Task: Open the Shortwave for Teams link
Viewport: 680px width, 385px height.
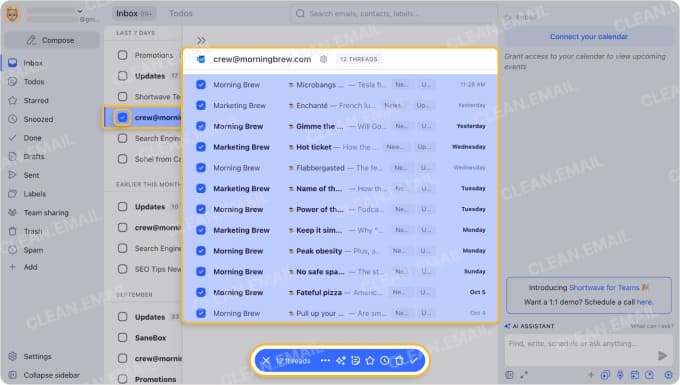Action: pos(604,288)
